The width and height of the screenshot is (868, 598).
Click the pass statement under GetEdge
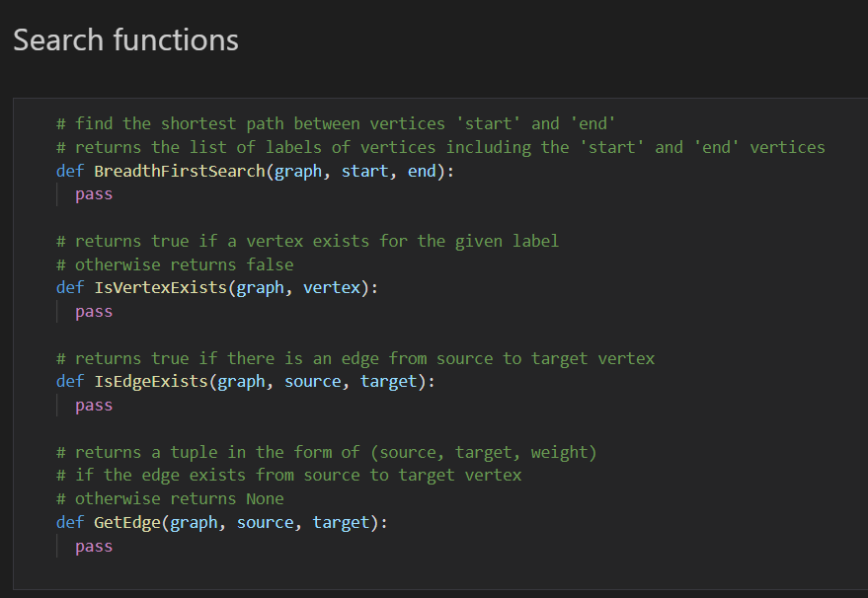[94, 547]
